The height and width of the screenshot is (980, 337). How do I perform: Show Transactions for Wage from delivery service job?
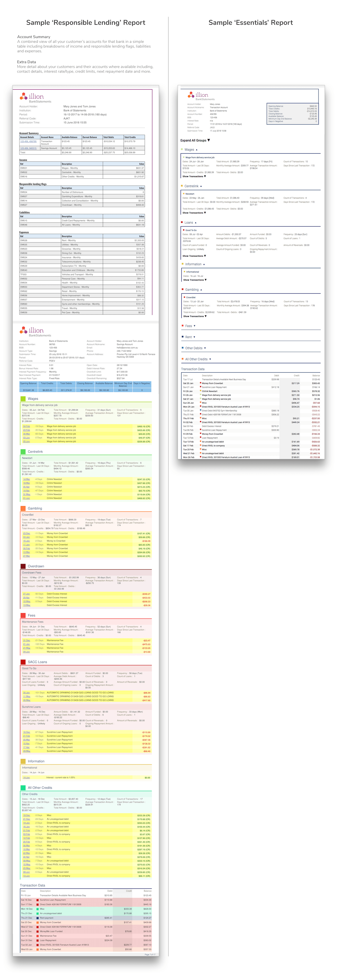click(x=194, y=177)
